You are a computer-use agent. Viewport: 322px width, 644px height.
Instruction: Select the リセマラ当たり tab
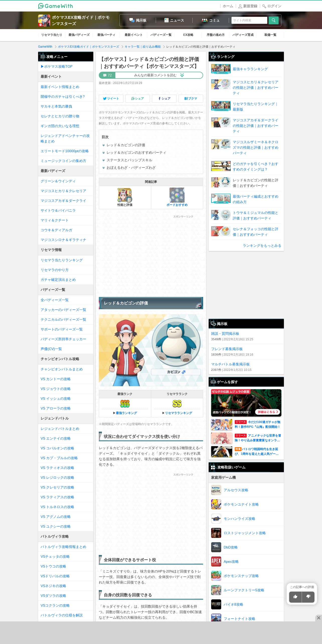tap(52, 35)
